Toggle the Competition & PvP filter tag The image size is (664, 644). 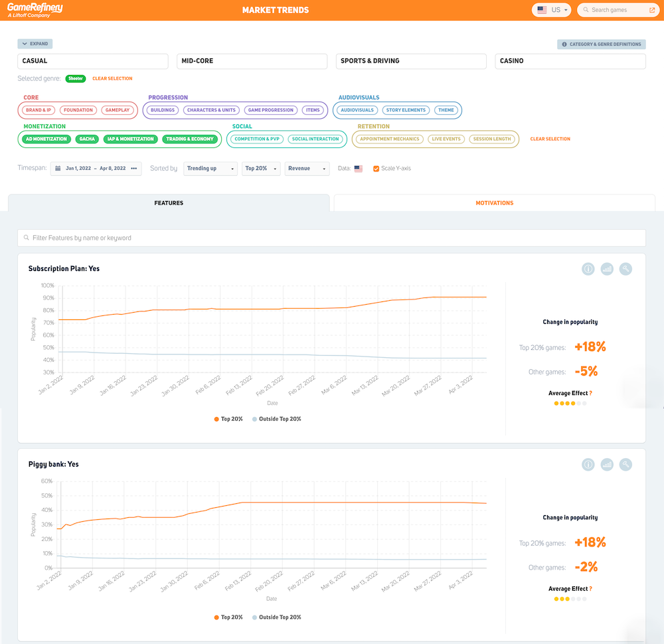[x=257, y=139]
